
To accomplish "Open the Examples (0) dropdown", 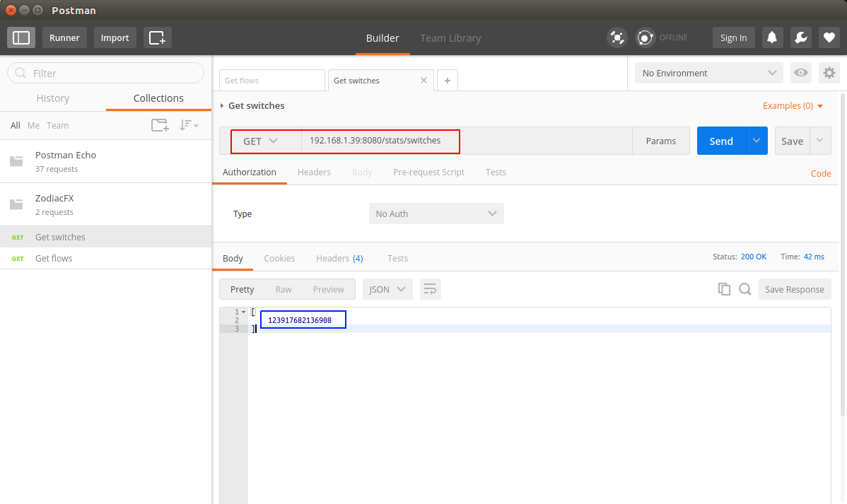I will [793, 106].
